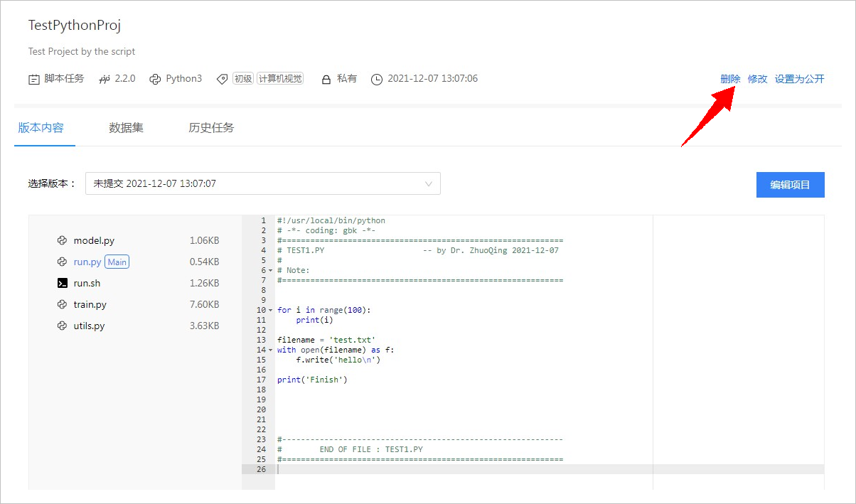Click the Python icon beside utils.py
The height and width of the screenshot is (504, 856).
[63, 326]
